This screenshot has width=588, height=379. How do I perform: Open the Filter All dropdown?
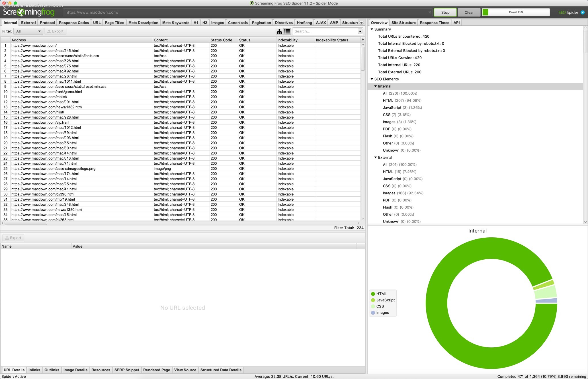coord(28,31)
